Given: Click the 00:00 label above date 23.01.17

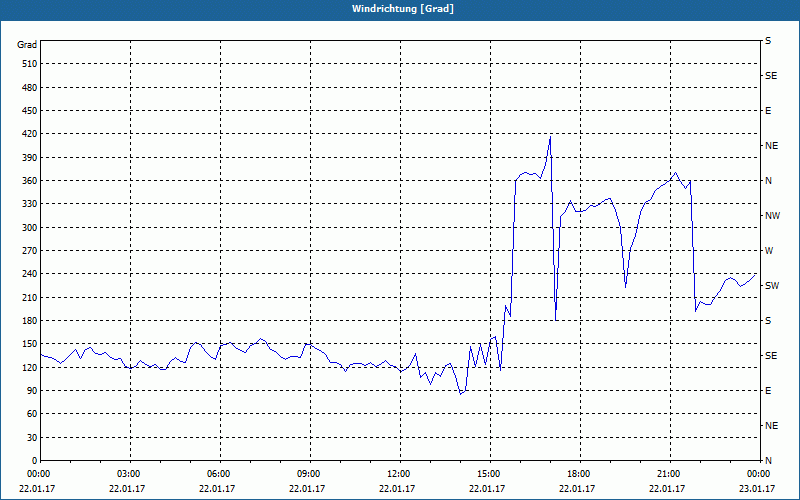Looking at the screenshot, I should click(x=757, y=474).
